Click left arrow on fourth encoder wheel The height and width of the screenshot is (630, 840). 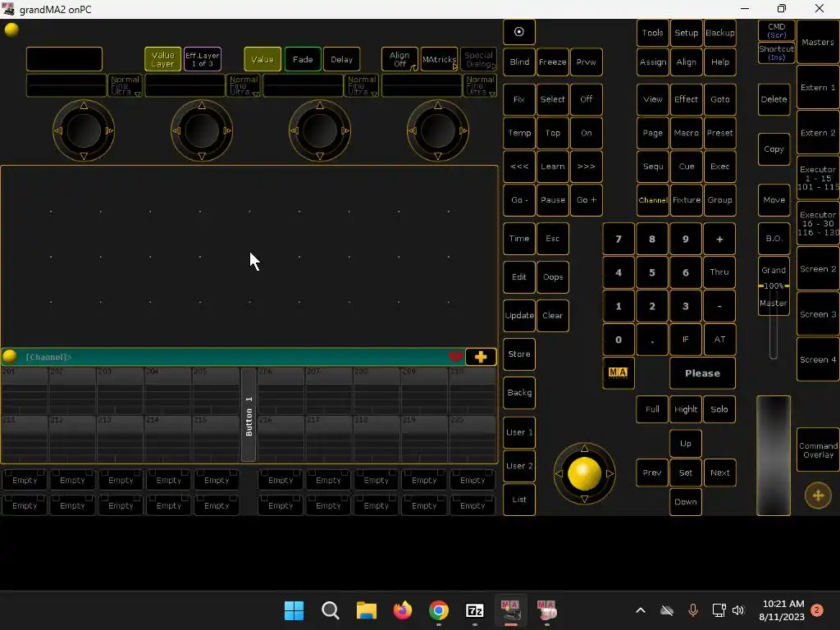coord(412,130)
